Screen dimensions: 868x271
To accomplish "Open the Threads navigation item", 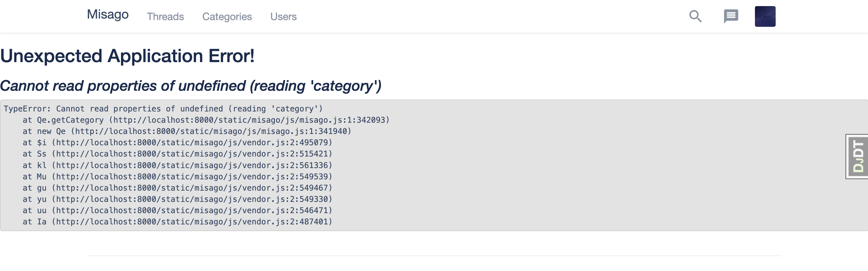I will pos(165,16).
